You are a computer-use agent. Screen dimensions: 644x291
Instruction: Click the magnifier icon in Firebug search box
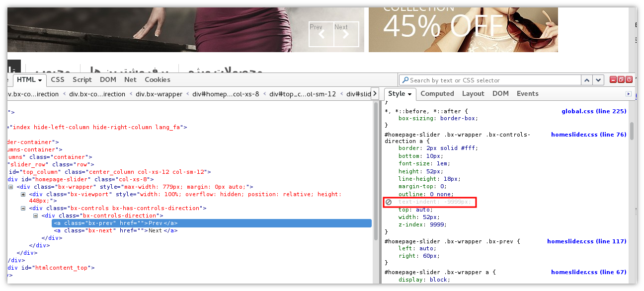click(x=405, y=80)
